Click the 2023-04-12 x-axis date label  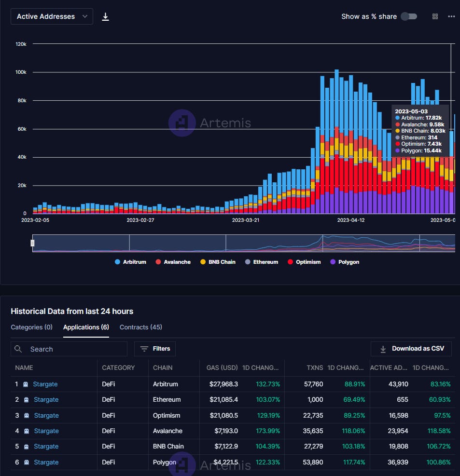351,220
